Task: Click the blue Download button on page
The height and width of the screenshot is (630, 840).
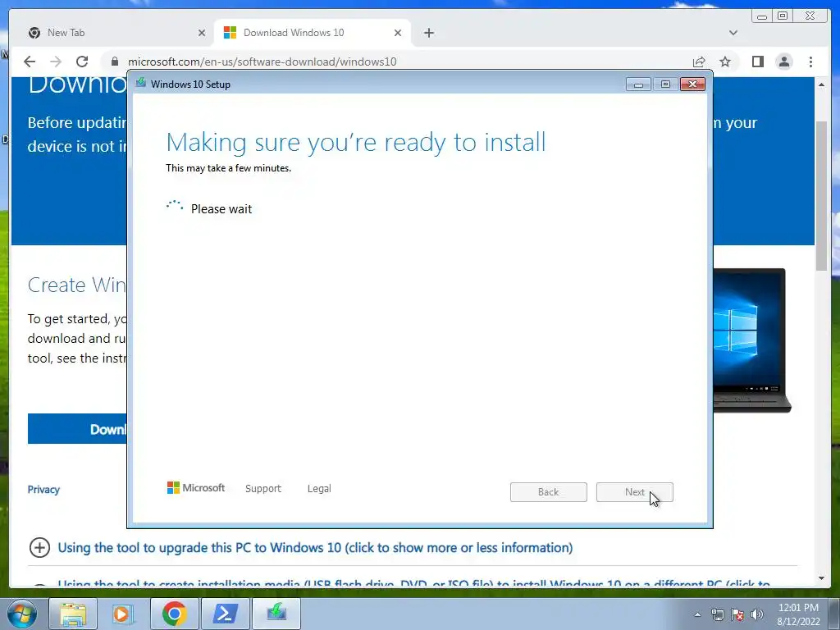Action: tap(77, 428)
